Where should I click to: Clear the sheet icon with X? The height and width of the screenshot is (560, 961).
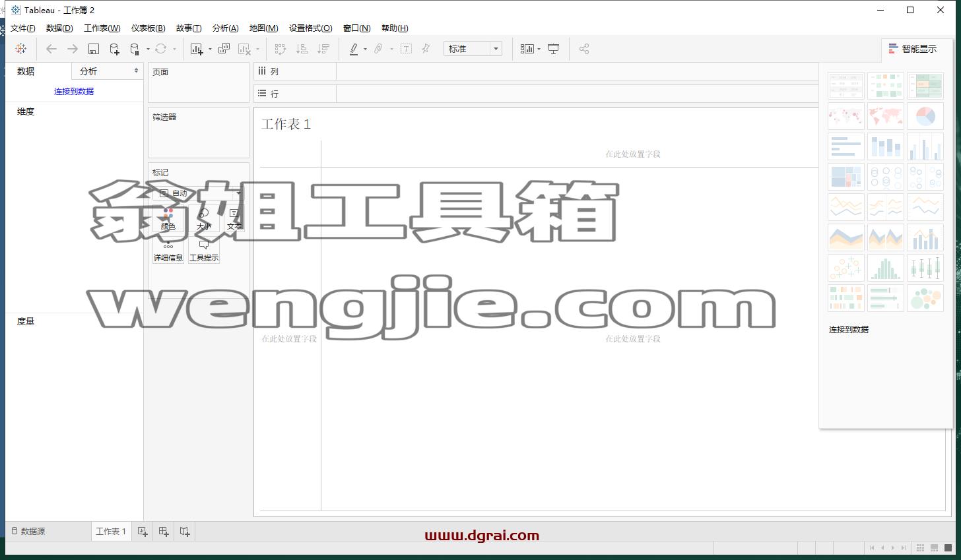(x=245, y=49)
